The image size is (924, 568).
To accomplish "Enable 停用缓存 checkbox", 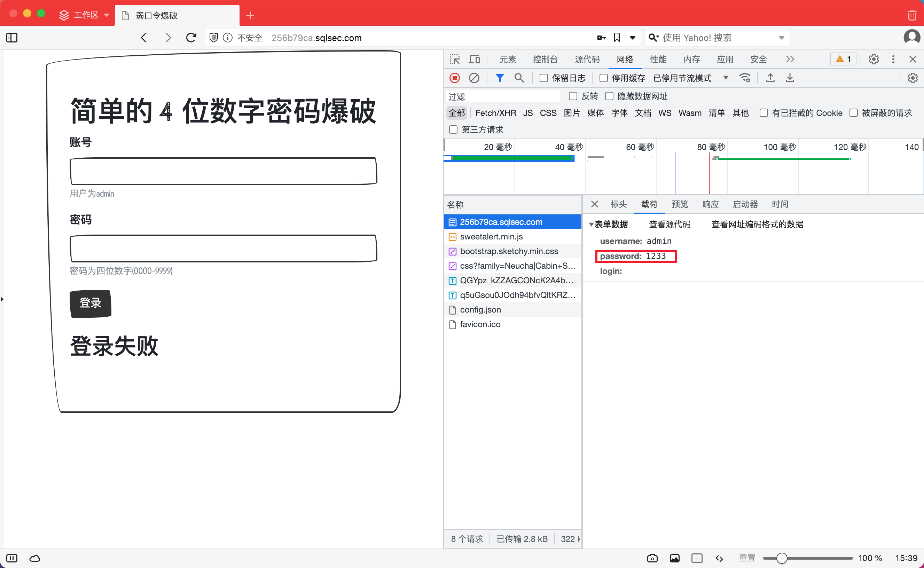I will point(603,78).
